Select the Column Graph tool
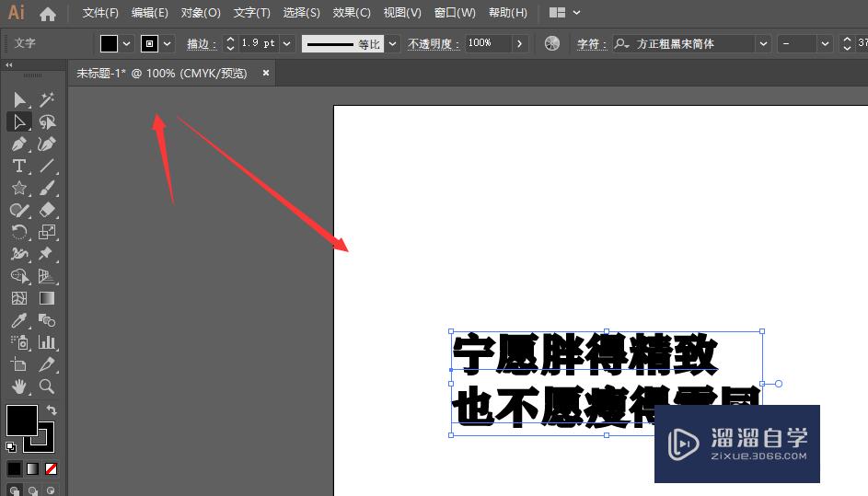The image size is (868, 496). pyautogui.click(x=47, y=342)
